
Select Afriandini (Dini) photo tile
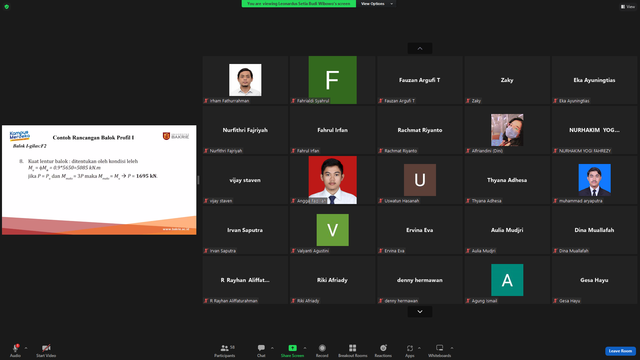click(x=507, y=130)
